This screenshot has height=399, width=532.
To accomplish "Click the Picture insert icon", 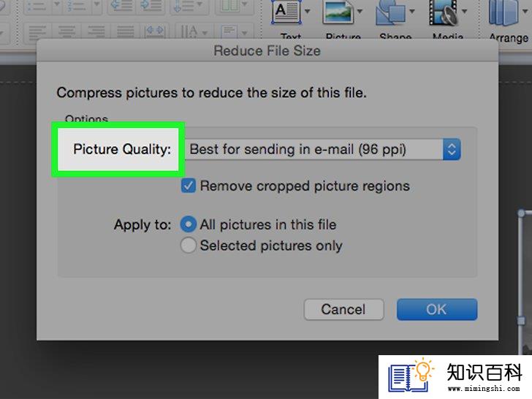I will pos(338,13).
